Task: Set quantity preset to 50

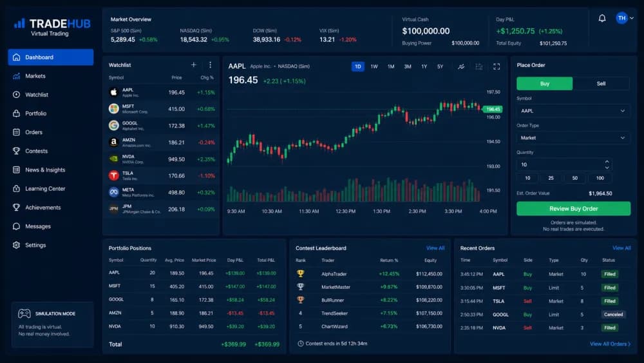Action: point(574,178)
